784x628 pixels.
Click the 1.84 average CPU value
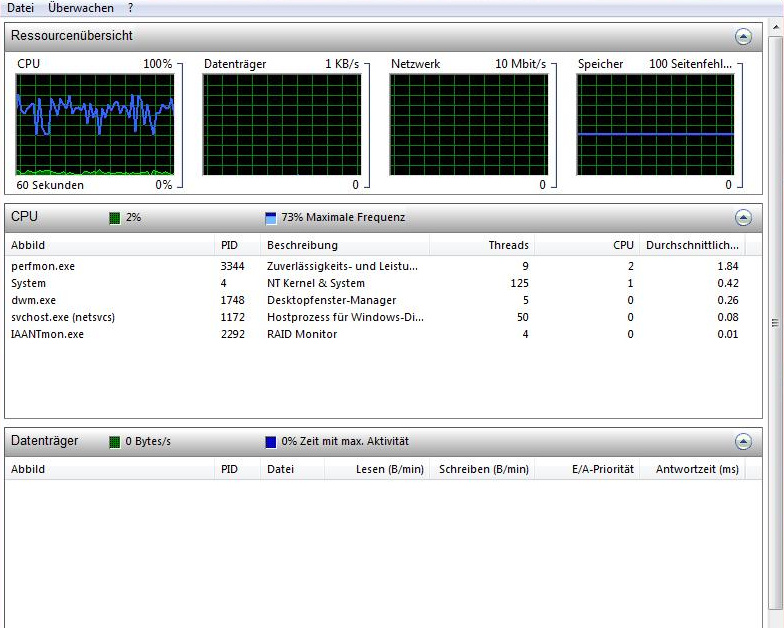tap(728, 266)
